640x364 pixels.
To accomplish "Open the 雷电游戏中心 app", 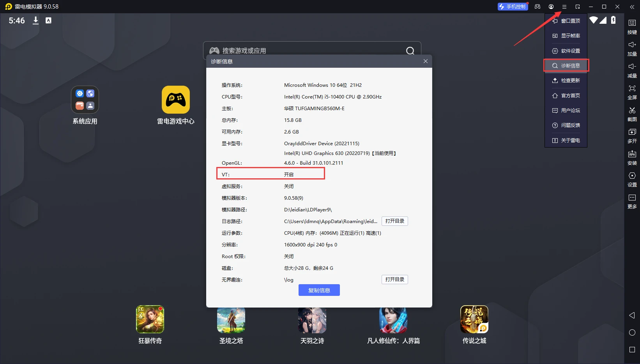I will click(x=176, y=105).
